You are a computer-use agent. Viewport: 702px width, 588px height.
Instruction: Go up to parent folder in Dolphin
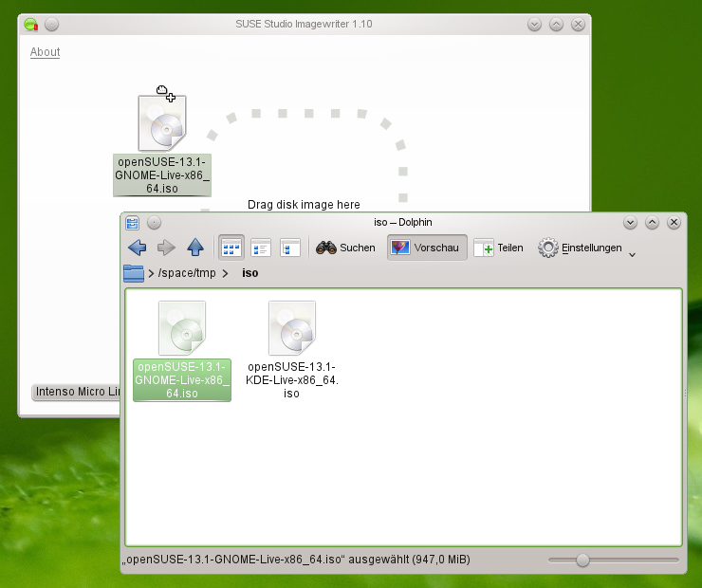[x=195, y=248]
